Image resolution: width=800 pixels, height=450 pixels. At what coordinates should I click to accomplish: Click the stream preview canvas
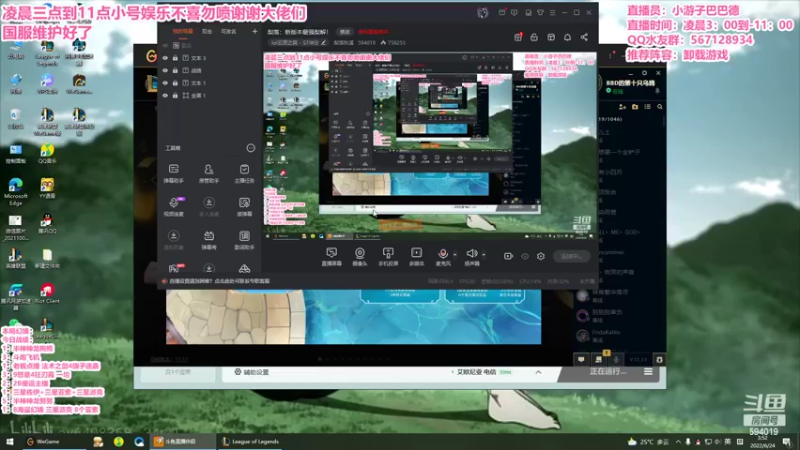coord(430,146)
